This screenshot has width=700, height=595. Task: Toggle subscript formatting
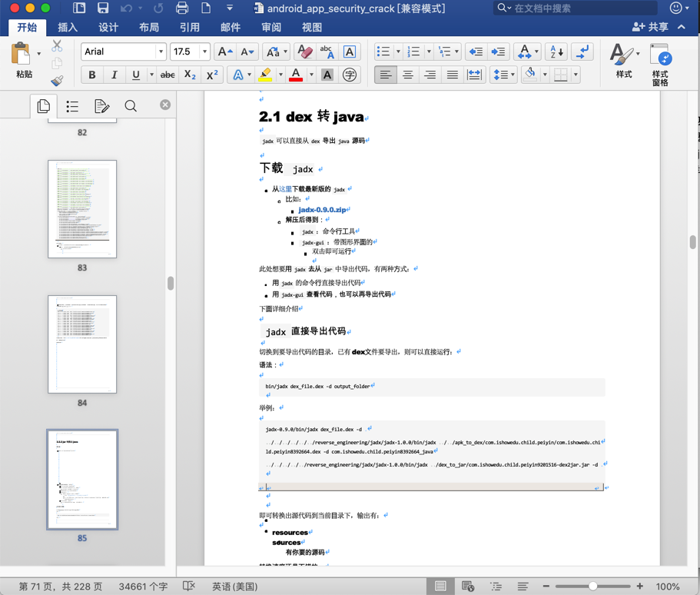(x=190, y=75)
